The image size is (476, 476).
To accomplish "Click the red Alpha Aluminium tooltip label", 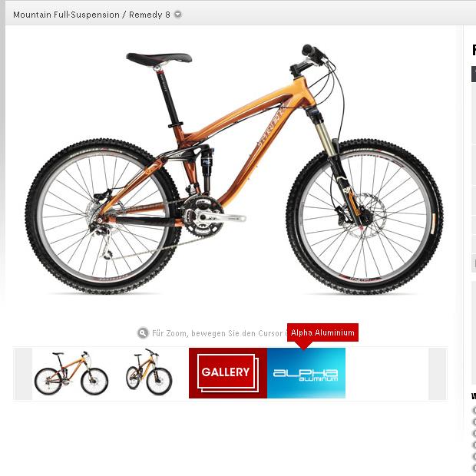I will pos(322,332).
